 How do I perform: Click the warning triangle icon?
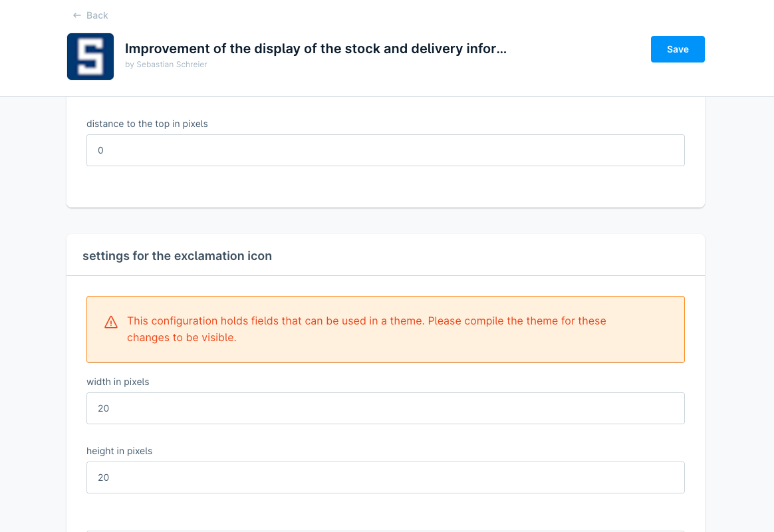(x=111, y=323)
